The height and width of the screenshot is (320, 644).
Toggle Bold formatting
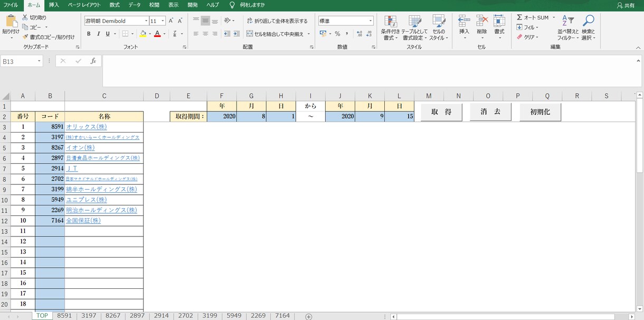[89, 34]
